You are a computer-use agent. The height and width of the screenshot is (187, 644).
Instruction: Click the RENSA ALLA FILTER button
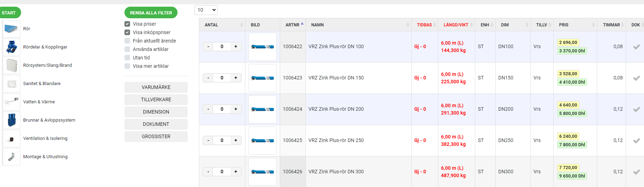(x=151, y=13)
